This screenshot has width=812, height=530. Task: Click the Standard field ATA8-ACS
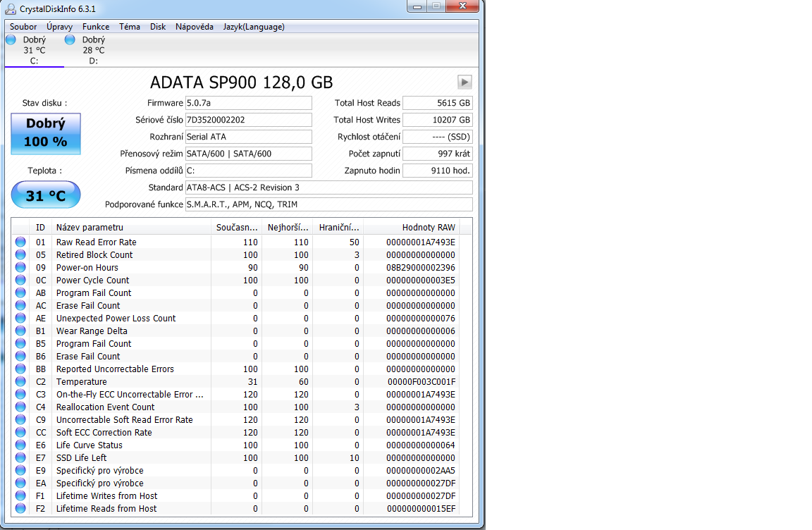(x=329, y=187)
